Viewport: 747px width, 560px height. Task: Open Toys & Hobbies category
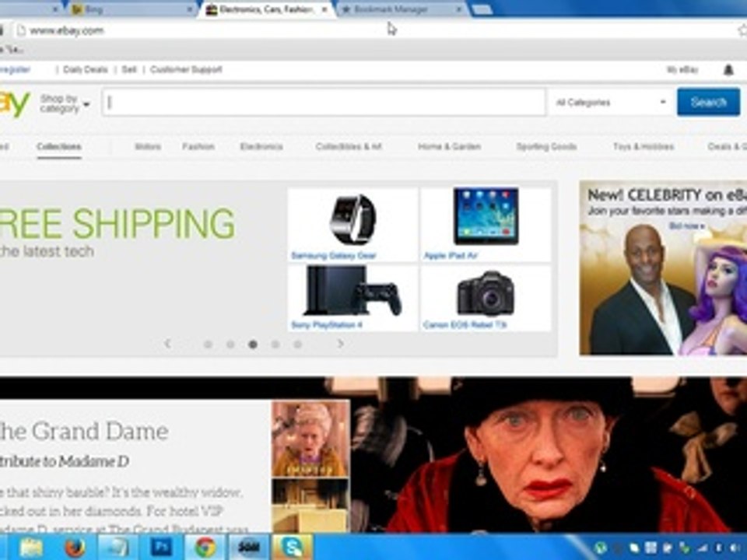[644, 147]
